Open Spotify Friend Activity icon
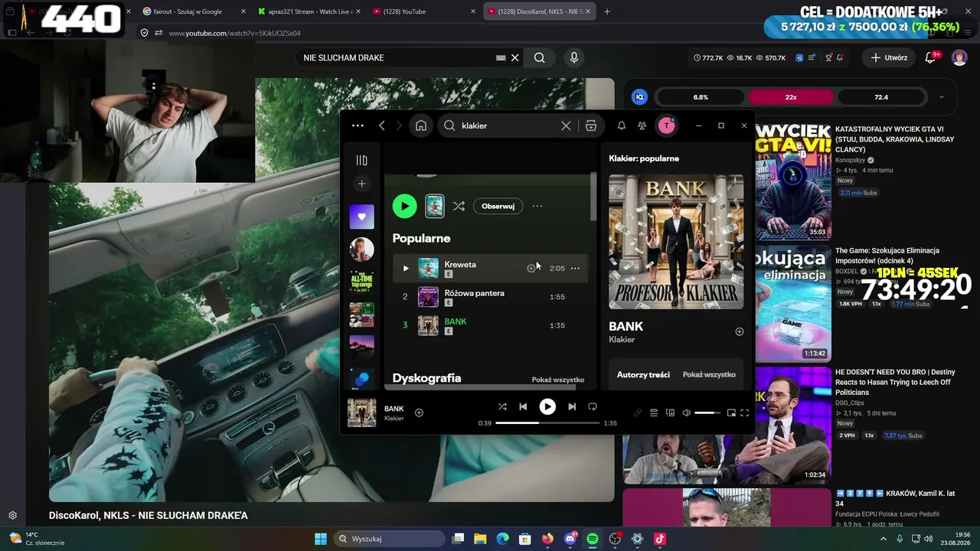This screenshot has width=980, height=551. click(x=642, y=126)
